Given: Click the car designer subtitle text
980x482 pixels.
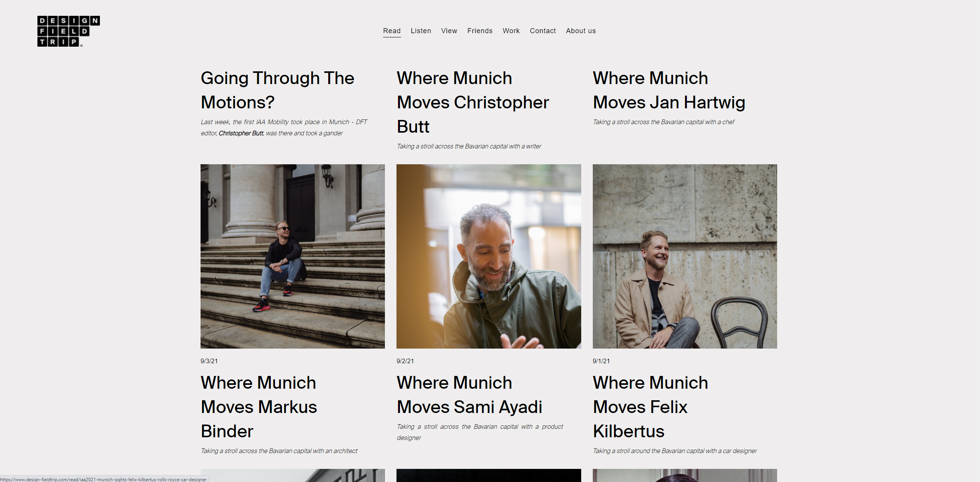Looking at the screenshot, I should [x=674, y=451].
